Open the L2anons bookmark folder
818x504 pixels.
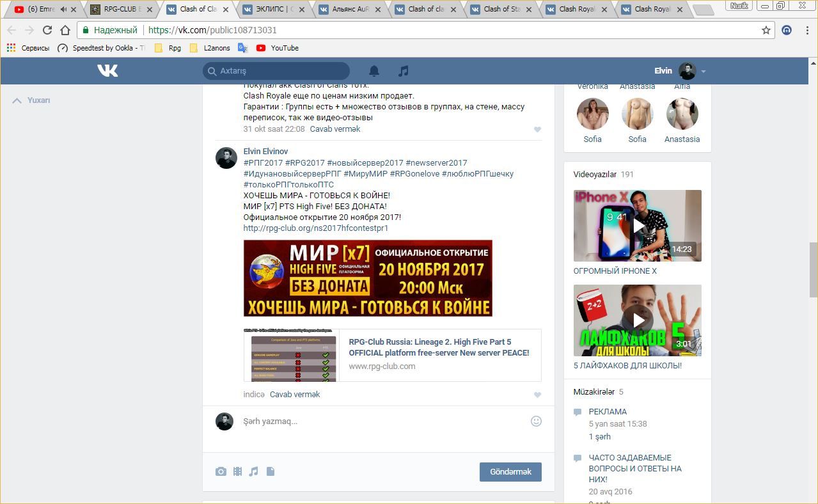click(210, 48)
